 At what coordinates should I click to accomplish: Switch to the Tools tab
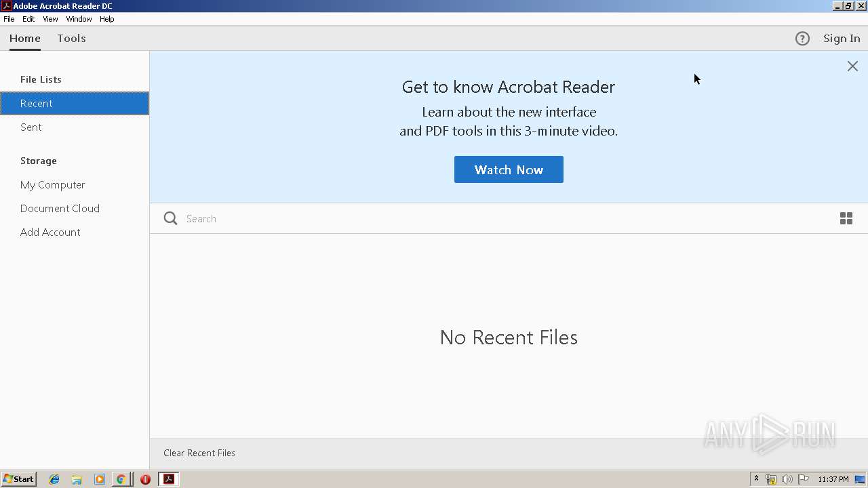[x=71, y=39]
